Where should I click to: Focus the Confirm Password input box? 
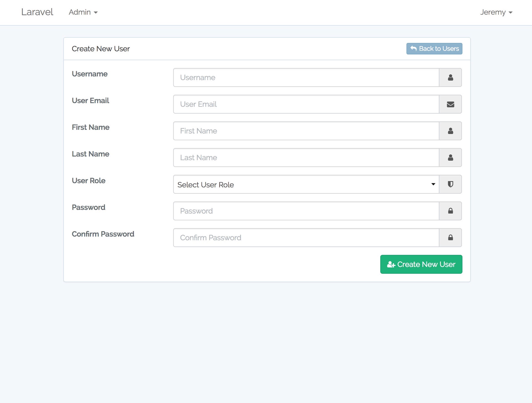click(306, 238)
